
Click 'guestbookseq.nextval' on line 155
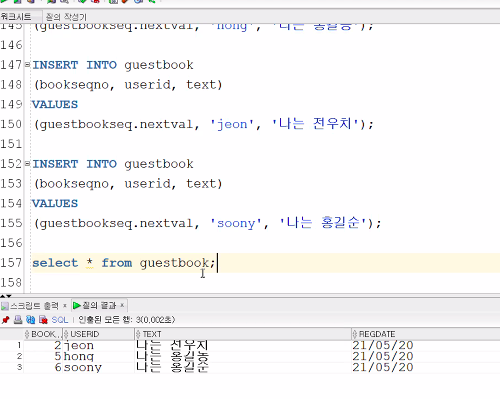click(x=116, y=224)
